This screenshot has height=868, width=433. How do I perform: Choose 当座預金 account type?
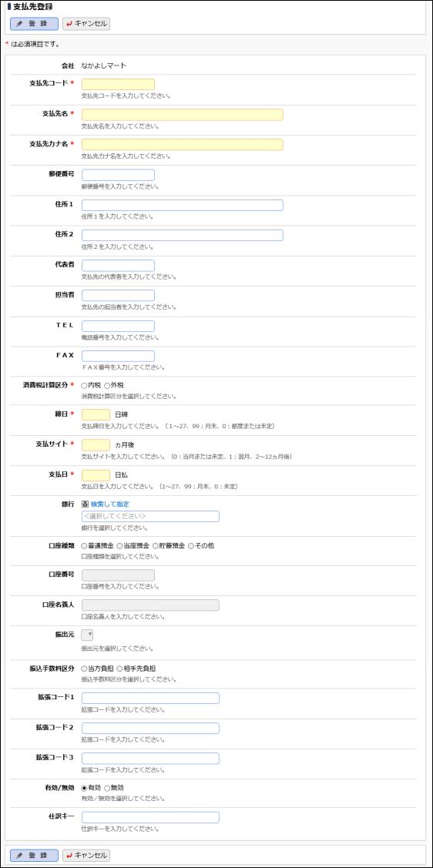pos(119,545)
